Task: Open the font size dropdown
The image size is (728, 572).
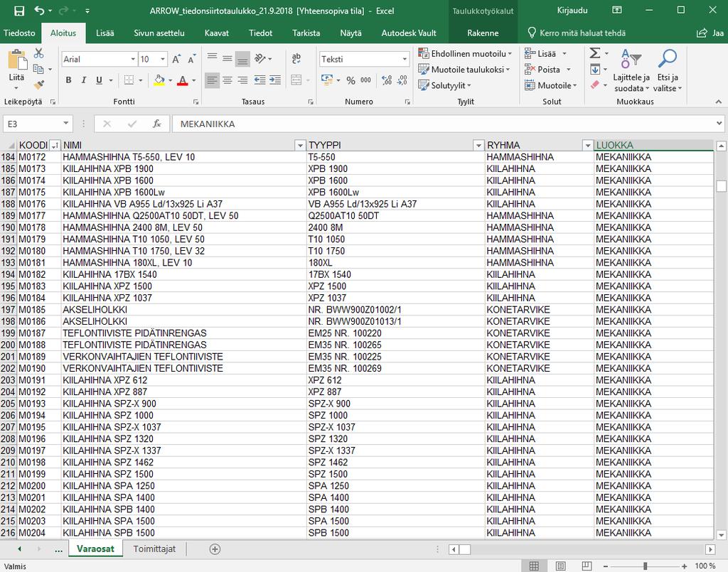Action: click(163, 60)
